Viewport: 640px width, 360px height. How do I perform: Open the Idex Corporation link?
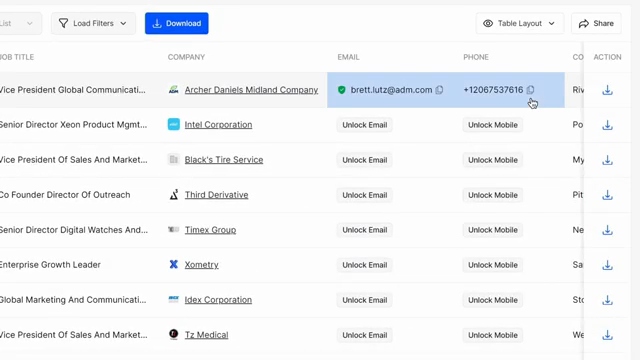pos(218,300)
